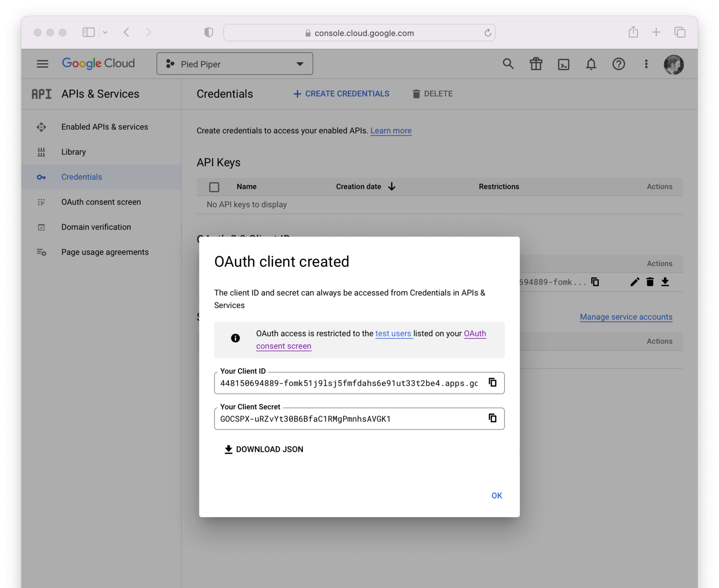Click the gift/free trial icon
This screenshot has width=719, height=588.
coord(536,64)
